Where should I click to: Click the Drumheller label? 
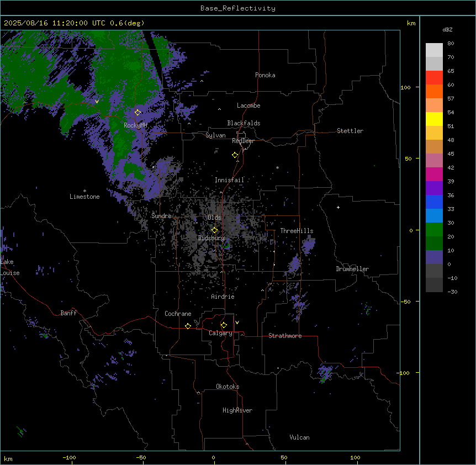(352, 269)
